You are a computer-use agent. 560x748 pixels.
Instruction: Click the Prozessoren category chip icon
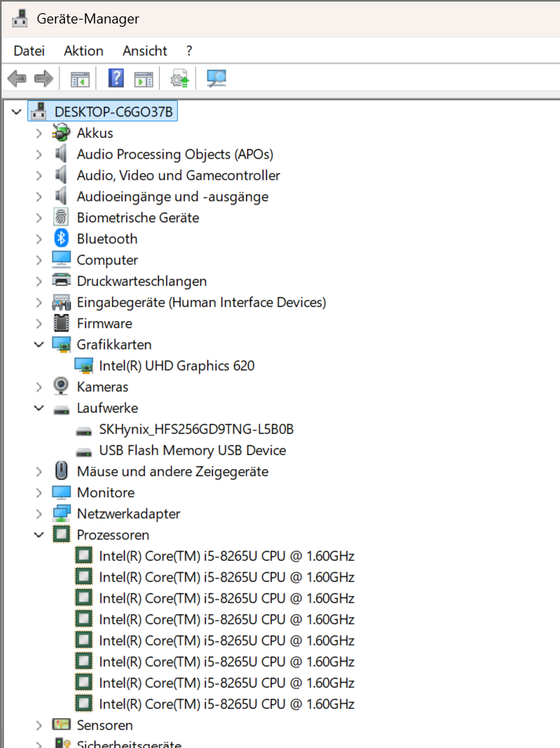pyautogui.click(x=61, y=534)
